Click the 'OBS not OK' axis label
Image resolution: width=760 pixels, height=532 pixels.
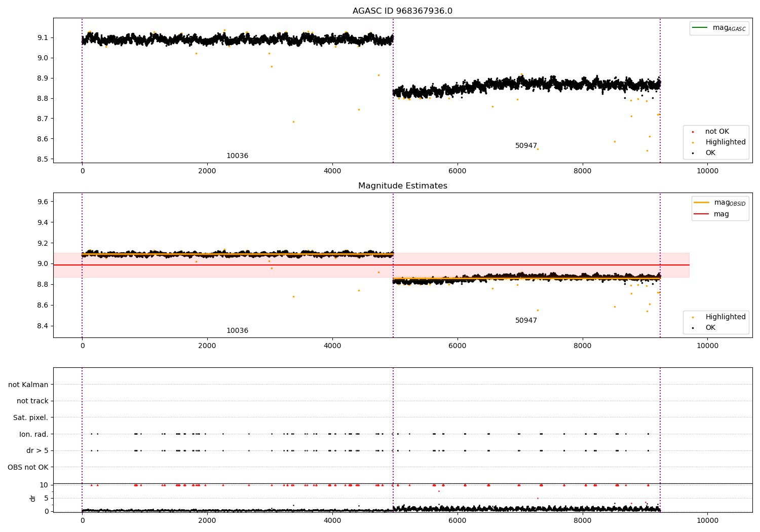click(28, 467)
